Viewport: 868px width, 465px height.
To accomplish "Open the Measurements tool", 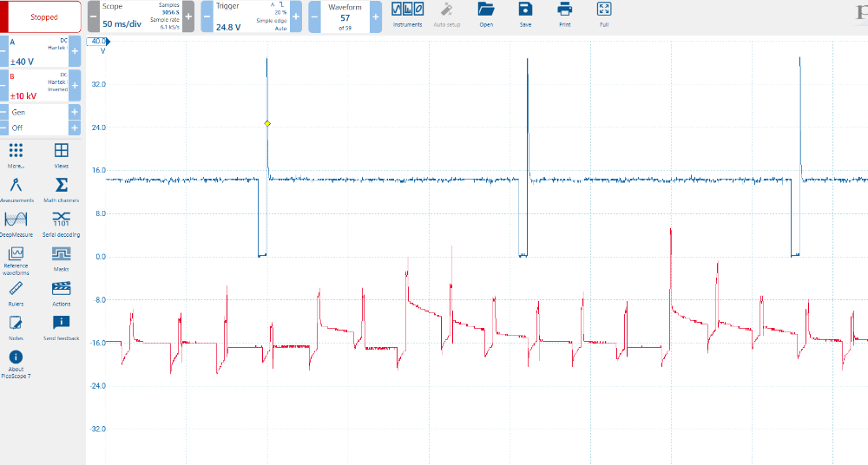I will pos(16,188).
